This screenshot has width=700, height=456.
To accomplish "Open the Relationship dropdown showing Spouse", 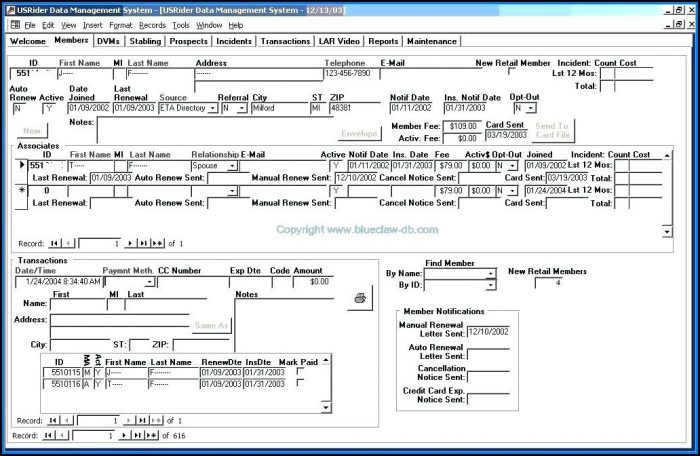I will point(232,166).
